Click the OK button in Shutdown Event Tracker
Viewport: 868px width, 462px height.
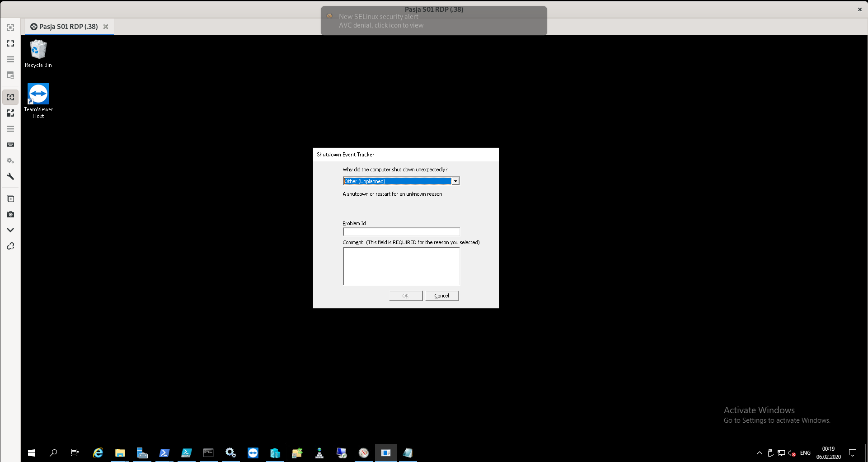click(406, 296)
